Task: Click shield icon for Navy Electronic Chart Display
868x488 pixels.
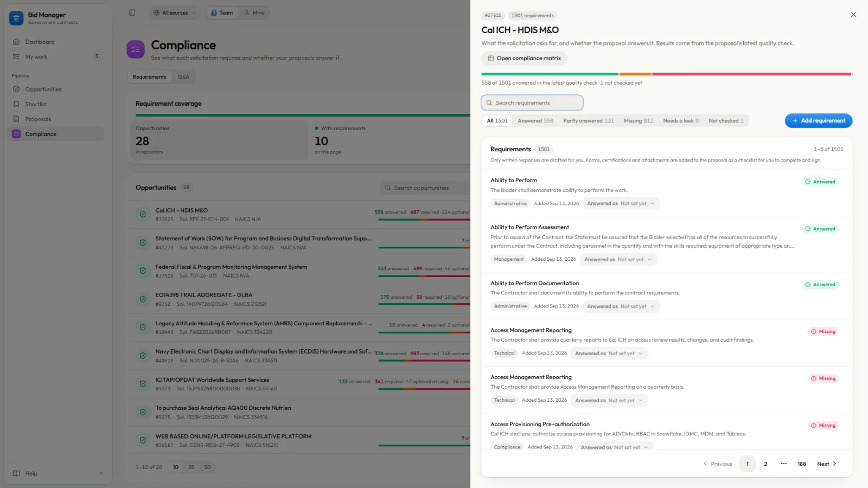Action: click(143, 355)
